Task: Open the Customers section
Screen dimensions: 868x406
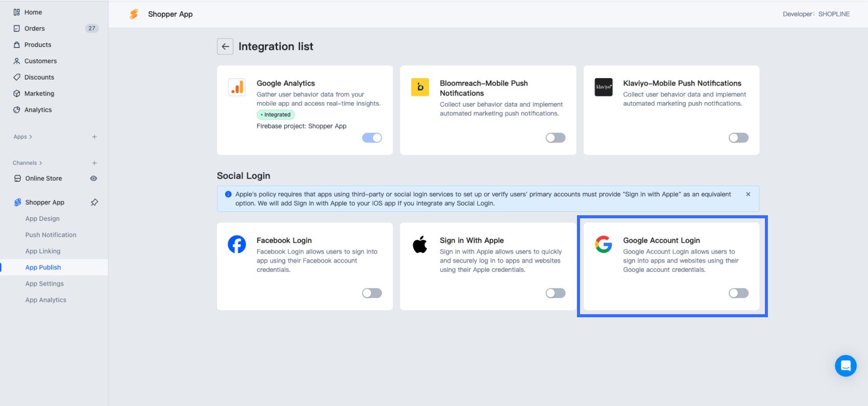Action: coord(17,61)
